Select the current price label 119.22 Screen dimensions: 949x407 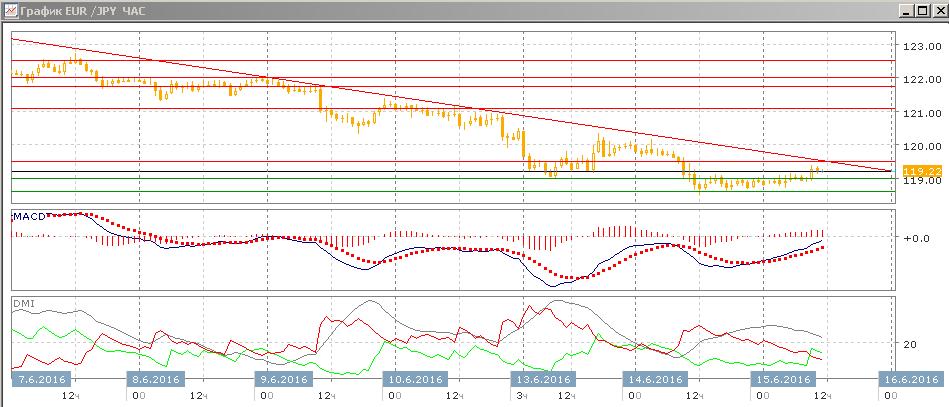click(921, 171)
